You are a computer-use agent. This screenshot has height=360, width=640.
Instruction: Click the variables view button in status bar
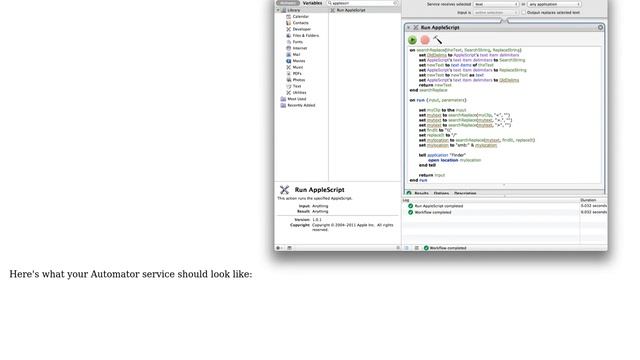pyautogui.click(x=416, y=248)
